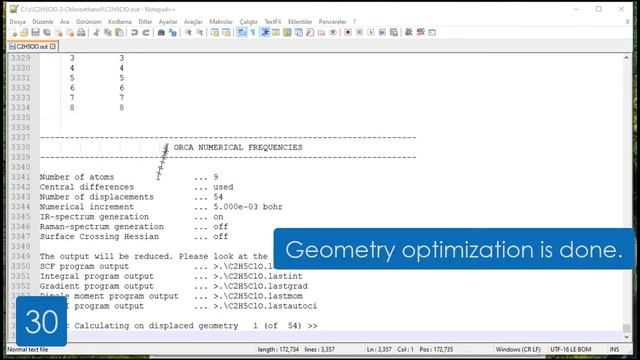Viewport: 640px width, 360px height.
Task: Click the Cut scissors icon
Action: coord(96,33)
